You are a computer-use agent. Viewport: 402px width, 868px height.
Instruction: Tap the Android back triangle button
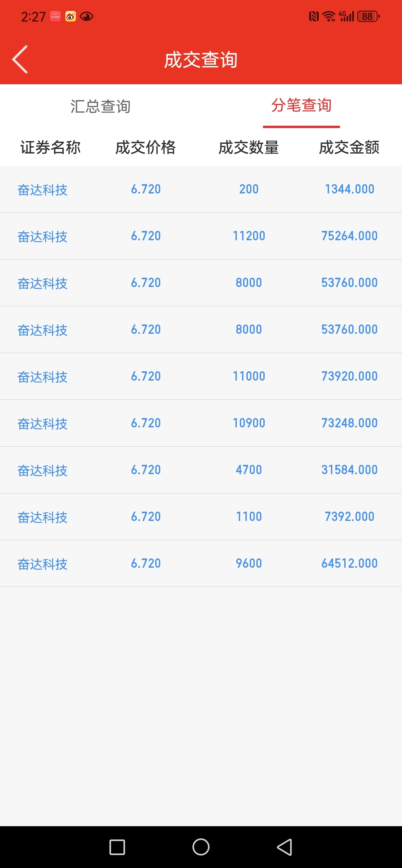[x=284, y=847]
